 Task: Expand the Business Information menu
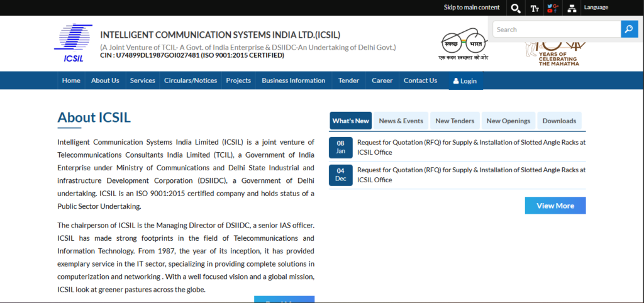293,80
